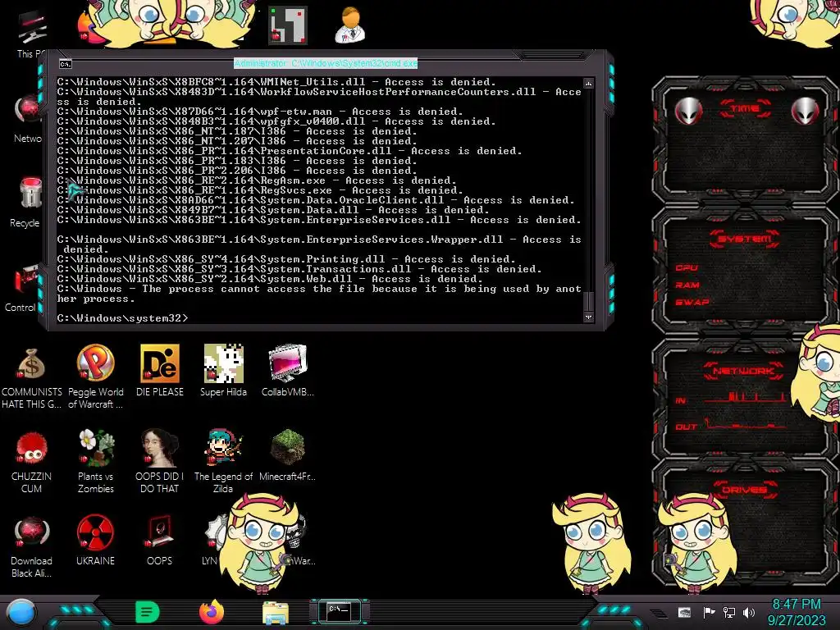Open File Explorer from the taskbar
This screenshot has height=630, width=840.
click(x=276, y=613)
